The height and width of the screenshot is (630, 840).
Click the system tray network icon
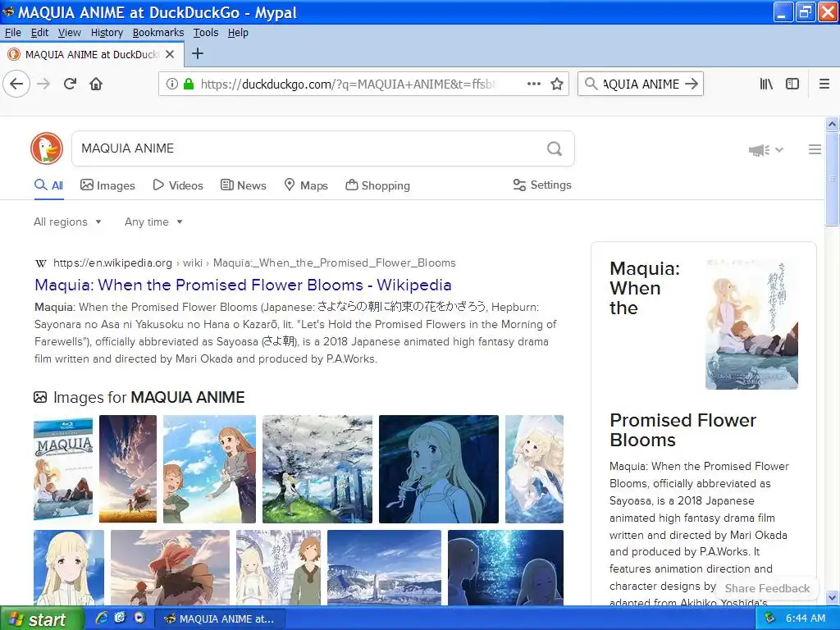pyautogui.click(x=769, y=618)
